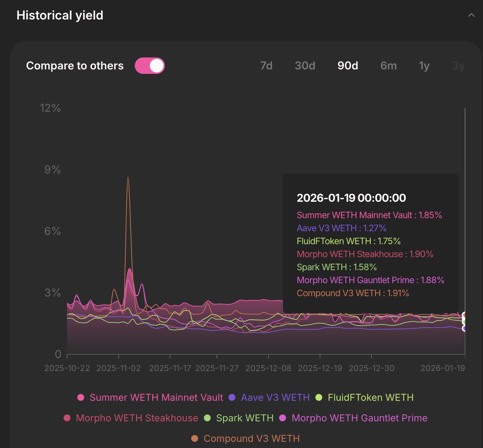Click the Morpho WETH Gauntlet Prime legend dot
This screenshot has height=448, width=483.
point(283,418)
